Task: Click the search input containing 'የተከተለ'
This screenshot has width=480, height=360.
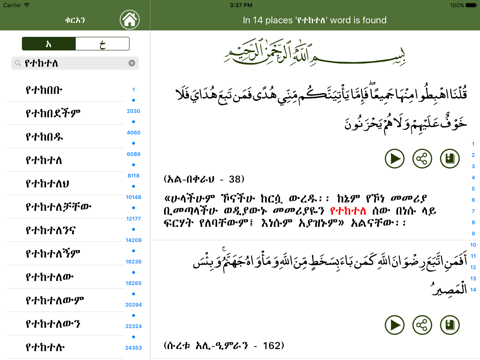Action: tap(75, 63)
